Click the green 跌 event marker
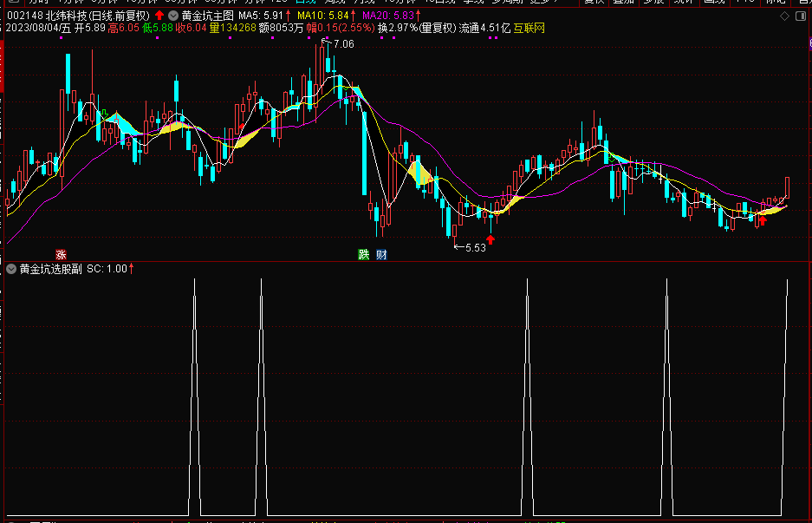This screenshot has height=523, width=812. pyautogui.click(x=364, y=254)
